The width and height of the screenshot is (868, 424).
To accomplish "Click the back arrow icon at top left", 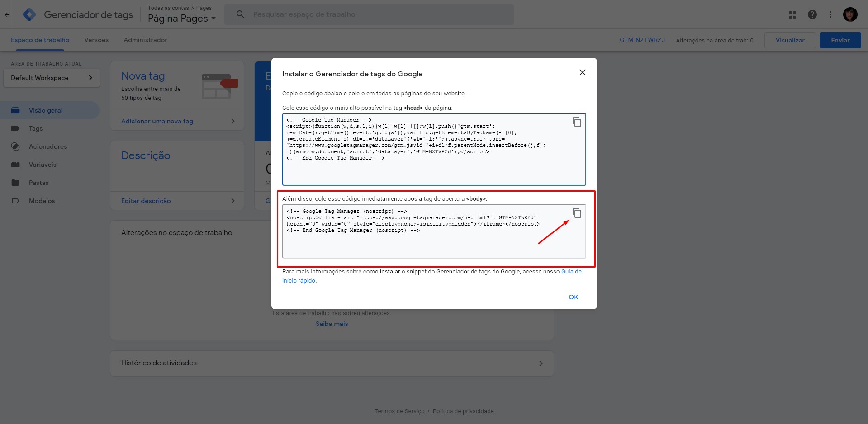I will (x=7, y=14).
